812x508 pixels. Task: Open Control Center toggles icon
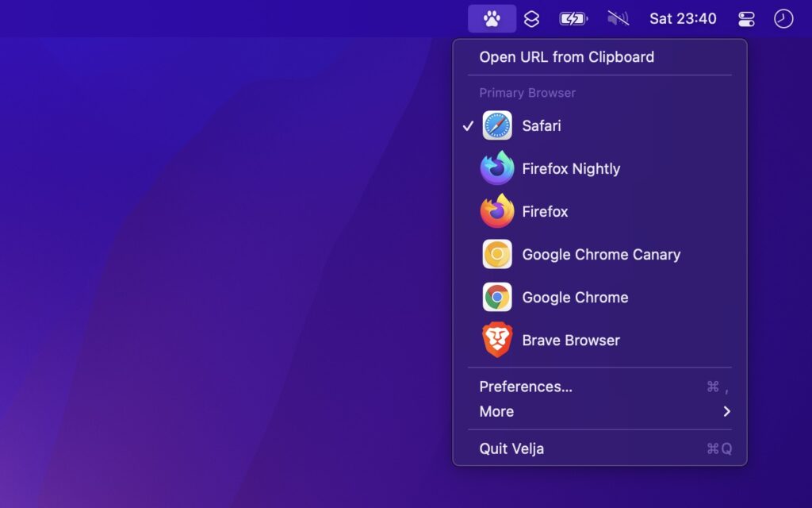[x=746, y=19]
